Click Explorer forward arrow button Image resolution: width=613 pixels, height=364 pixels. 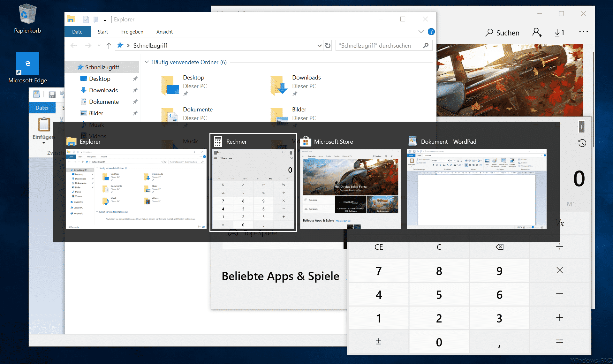point(88,46)
